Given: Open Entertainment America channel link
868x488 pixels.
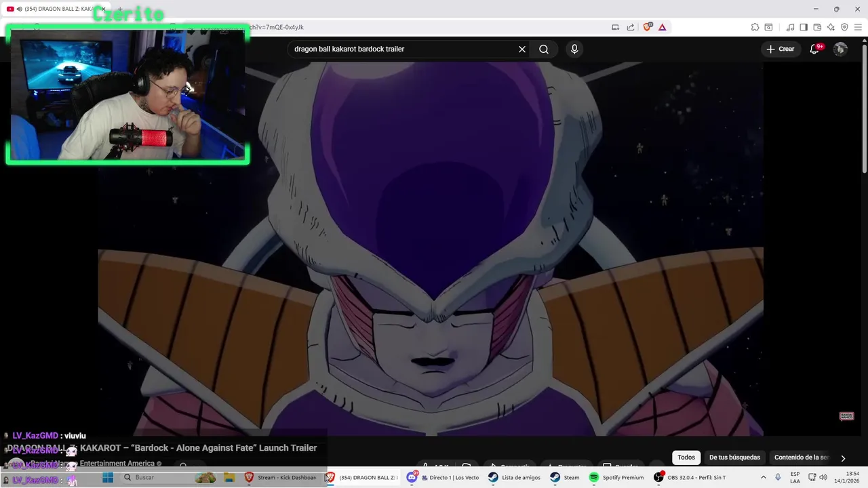Looking at the screenshot, I should click(92, 464).
